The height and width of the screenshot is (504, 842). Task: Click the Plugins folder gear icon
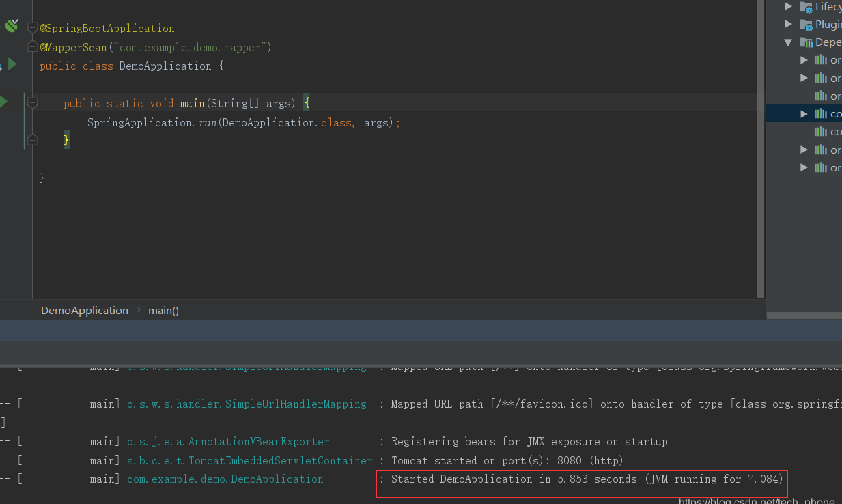806,25
